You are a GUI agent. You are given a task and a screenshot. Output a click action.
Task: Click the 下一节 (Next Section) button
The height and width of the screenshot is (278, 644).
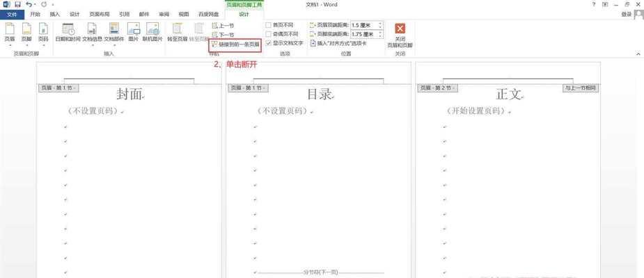tap(223, 35)
